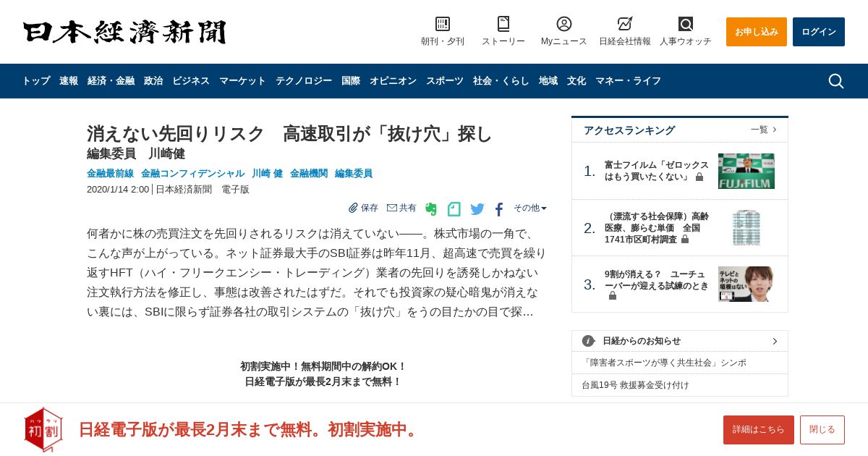
Task: Click the teal note share icon
Action: coord(454,209)
